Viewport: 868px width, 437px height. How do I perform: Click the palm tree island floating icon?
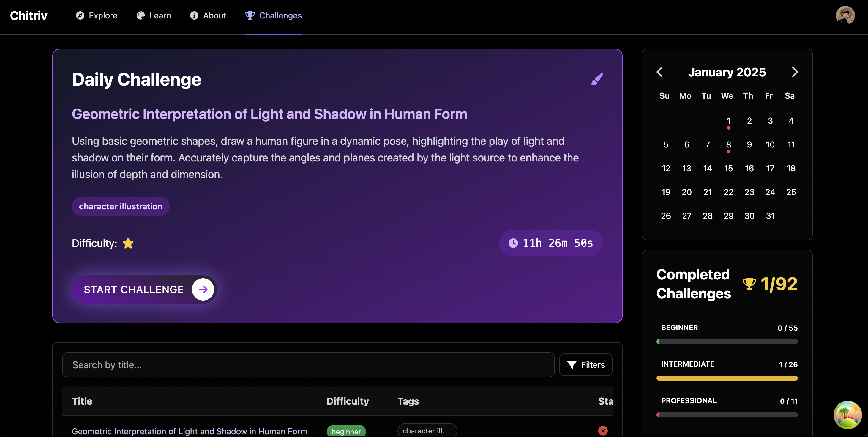pyautogui.click(x=847, y=415)
